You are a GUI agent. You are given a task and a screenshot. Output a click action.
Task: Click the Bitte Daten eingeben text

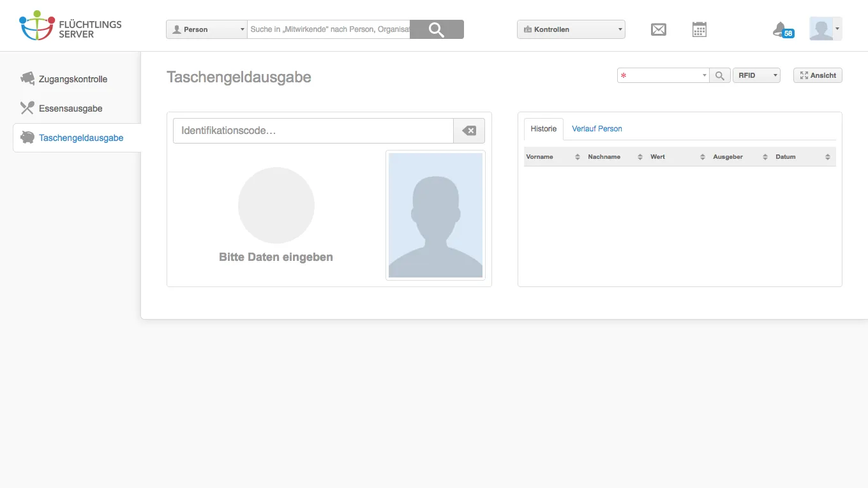tap(276, 257)
